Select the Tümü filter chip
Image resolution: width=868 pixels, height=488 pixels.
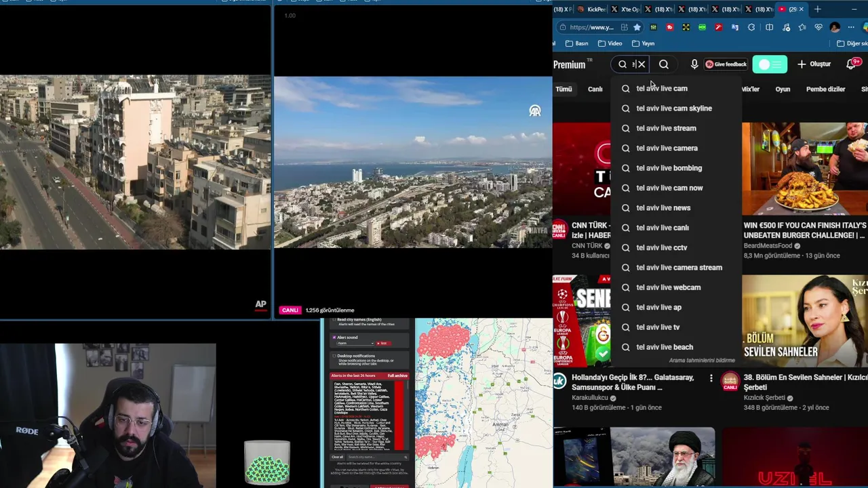click(x=564, y=89)
